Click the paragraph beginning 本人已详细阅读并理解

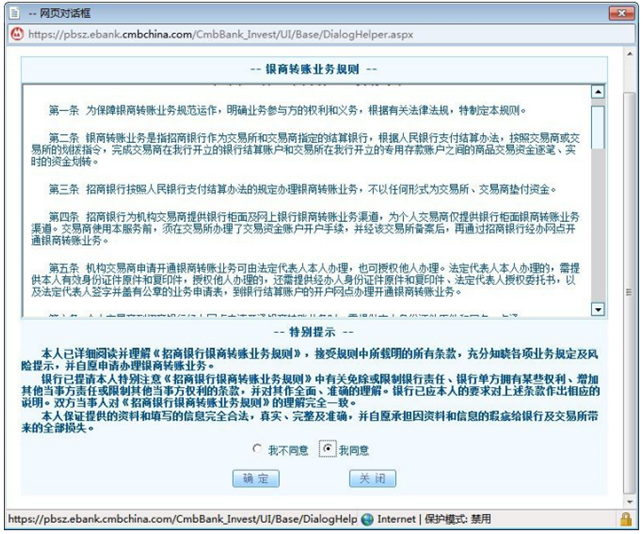310,359
